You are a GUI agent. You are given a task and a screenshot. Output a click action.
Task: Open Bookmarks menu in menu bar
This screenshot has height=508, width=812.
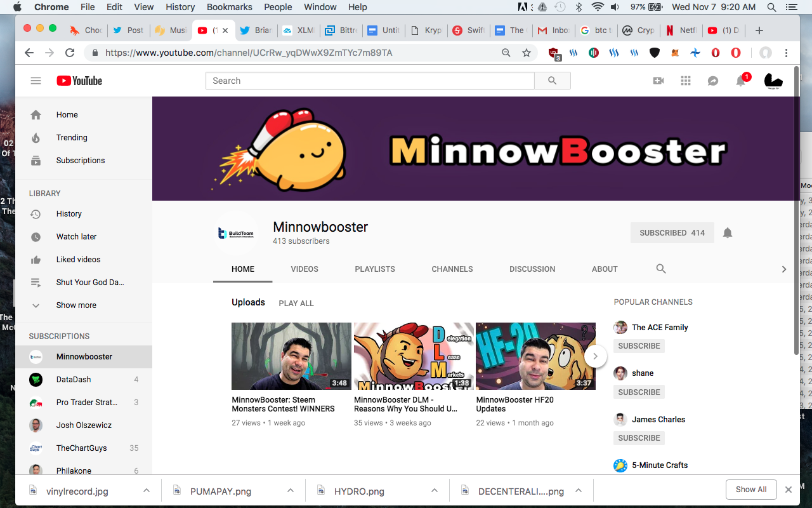(x=229, y=7)
